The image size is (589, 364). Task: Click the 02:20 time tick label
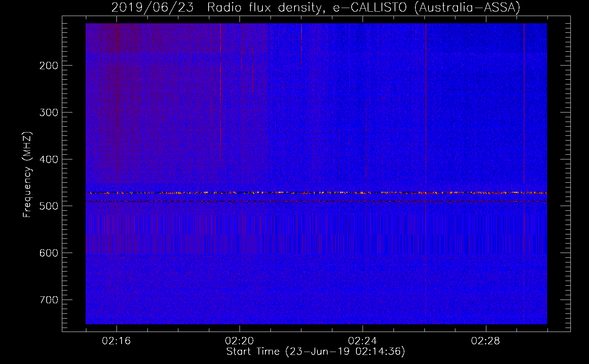click(x=240, y=341)
